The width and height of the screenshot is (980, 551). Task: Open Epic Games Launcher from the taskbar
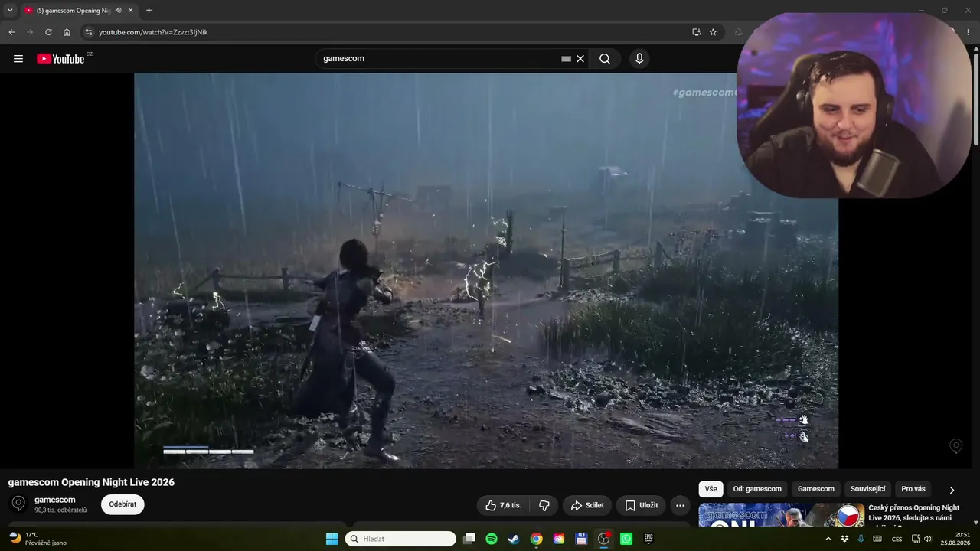click(648, 539)
